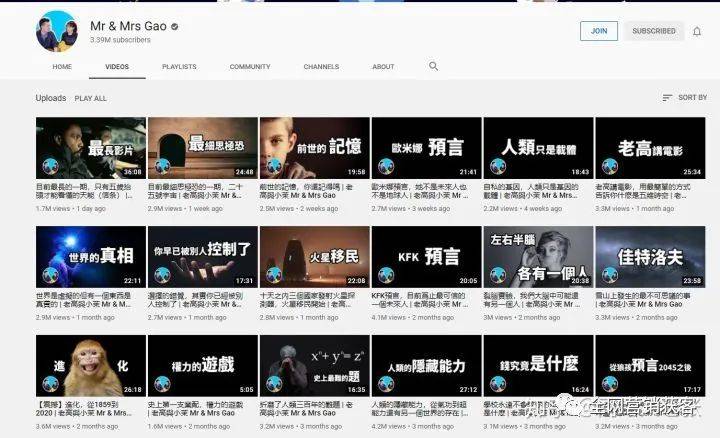Open the 進化 monkey video thumbnail (26:18)
This screenshot has width=720, height=438.
tap(91, 365)
